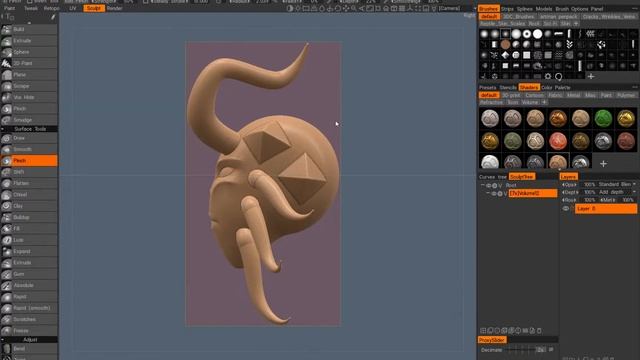Screen dimensions: 640x360
Task: Toggle ghost icon on Volume row
Action: pos(500,193)
